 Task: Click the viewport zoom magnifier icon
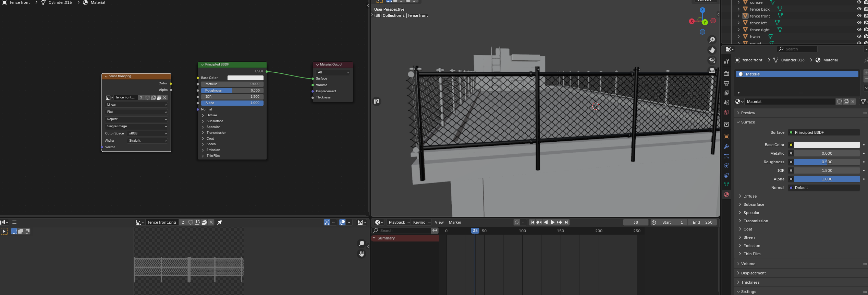712,40
